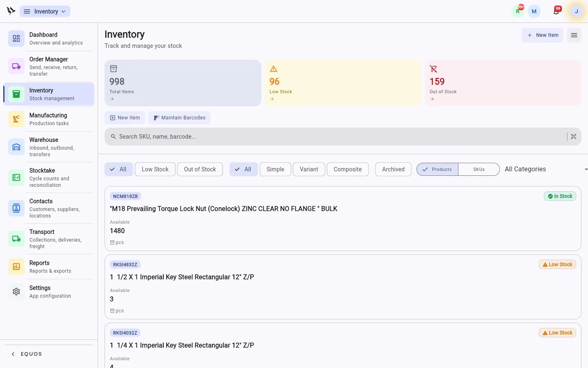Open the notifications bell
Image resolution: width=588 pixels, height=368 pixels.
[x=556, y=11]
